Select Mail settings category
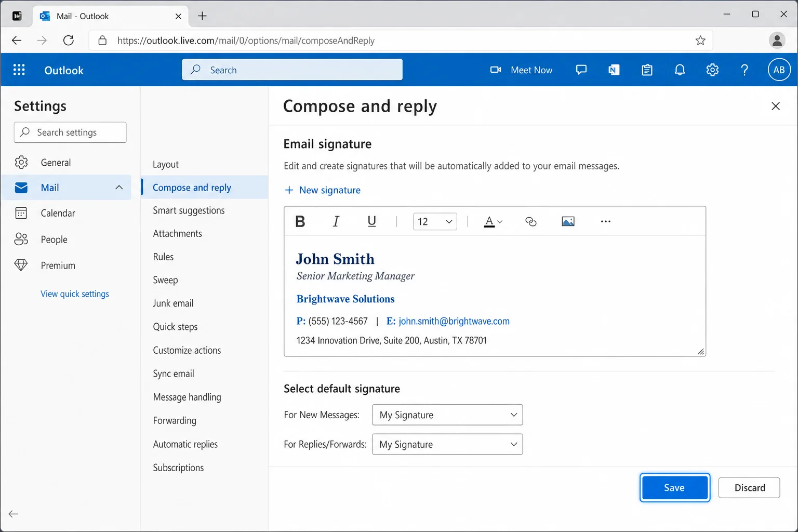The width and height of the screenshot is (798, 532). point(66,188)
